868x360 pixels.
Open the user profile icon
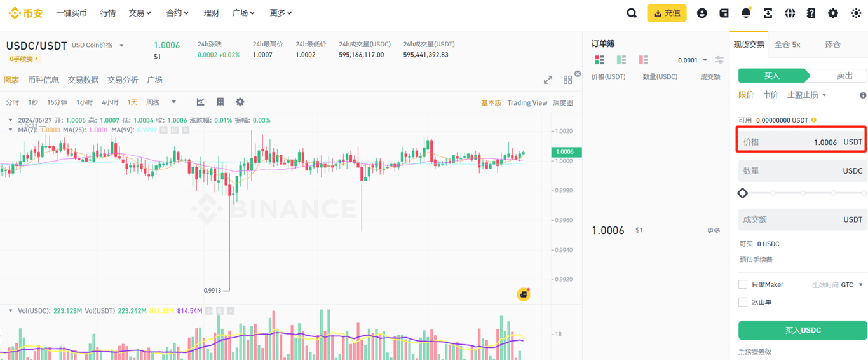pyautogui.click(x=702, y=13)
